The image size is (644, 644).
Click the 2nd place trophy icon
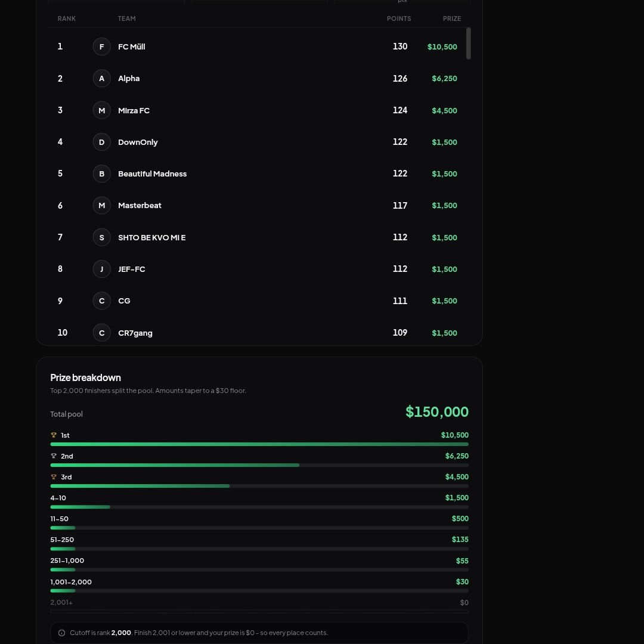click(x=54, y=456)
